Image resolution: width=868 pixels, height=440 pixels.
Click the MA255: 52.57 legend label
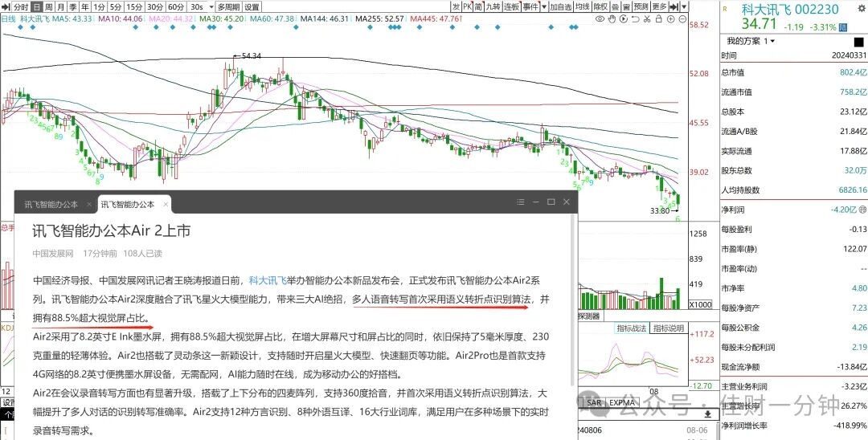[x=379, y=18]
